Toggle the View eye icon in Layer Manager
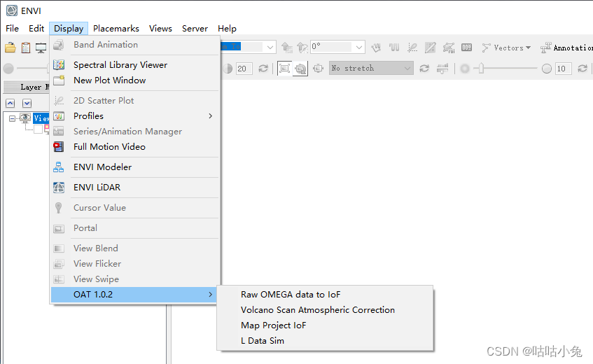The width and height of the screenshot is (593, 364). tap(25, 118)
